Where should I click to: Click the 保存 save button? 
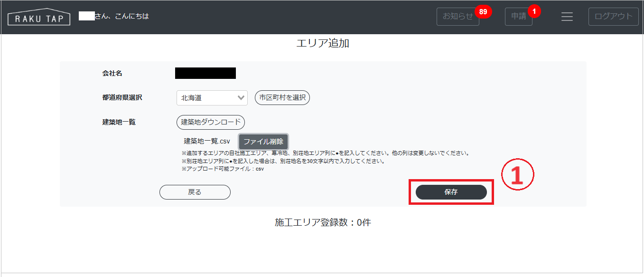click(x=451, y=192)
